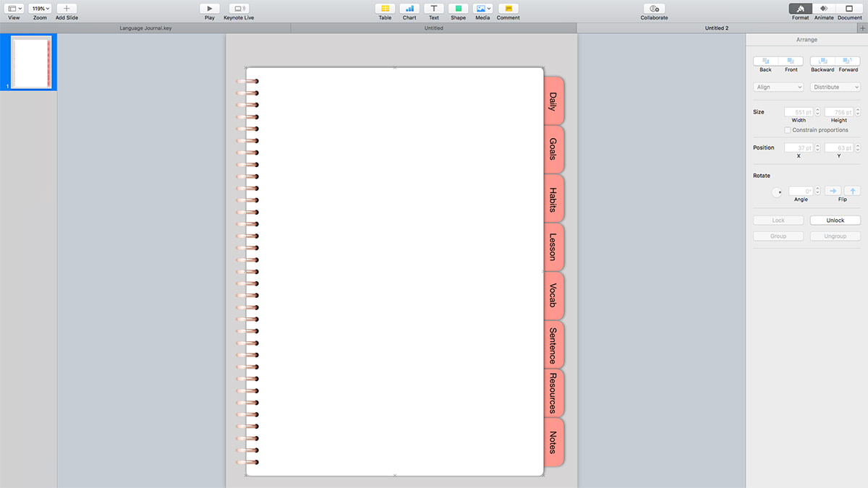Toggle Constrain proportions checkbox
Viewport: 868px width, 488px height.
coord(787,130)
